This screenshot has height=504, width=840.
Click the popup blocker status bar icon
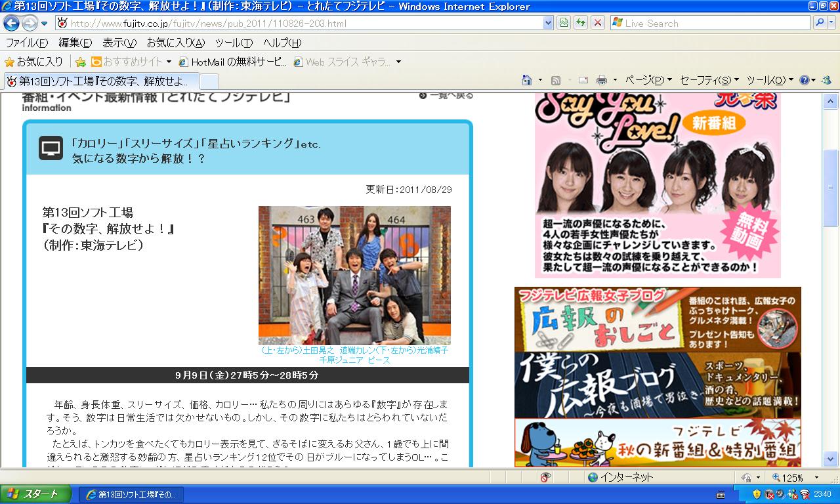(x=545, y=477)
